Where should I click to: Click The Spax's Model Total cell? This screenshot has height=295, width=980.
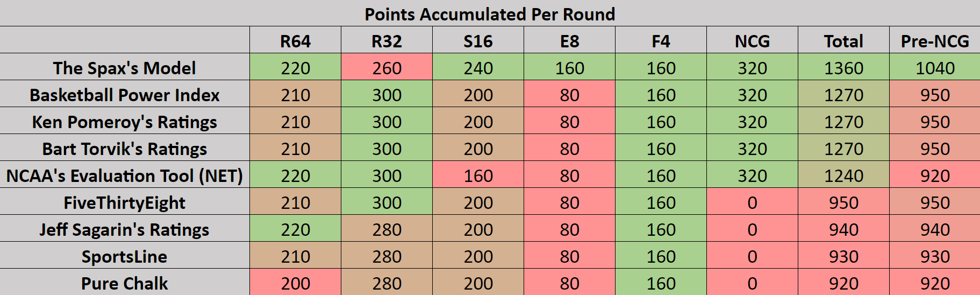(x=843, y=68)
